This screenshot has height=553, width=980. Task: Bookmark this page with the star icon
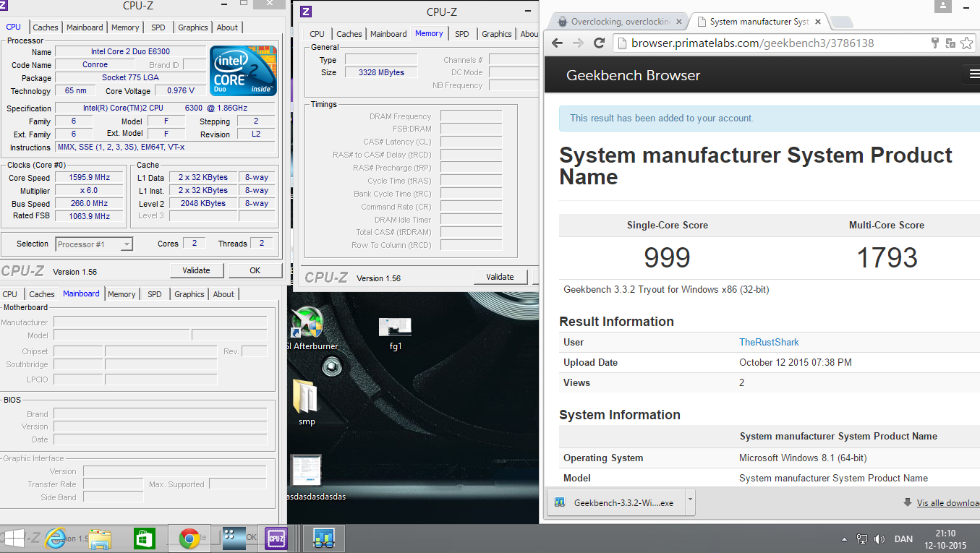coord(967,43)
